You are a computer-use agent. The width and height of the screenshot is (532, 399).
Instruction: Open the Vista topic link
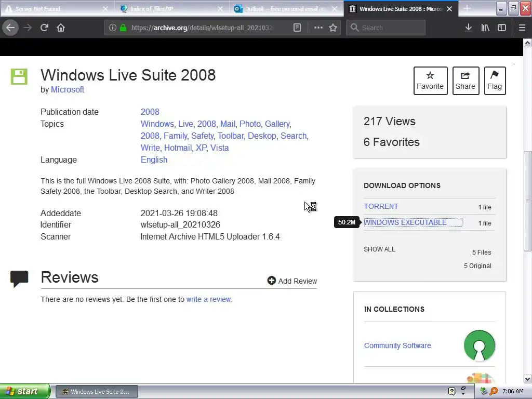tap(220, 148)
